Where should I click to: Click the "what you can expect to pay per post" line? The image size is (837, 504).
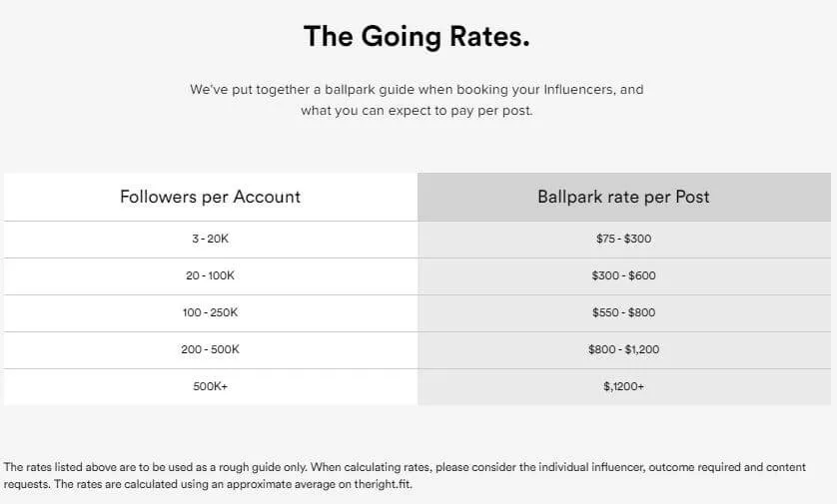417,111
